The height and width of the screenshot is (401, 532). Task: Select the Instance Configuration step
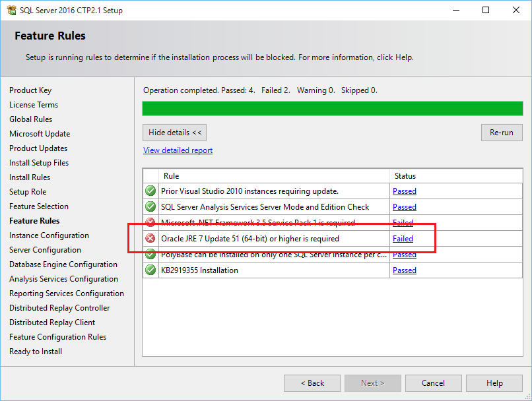tap(50, 235)
